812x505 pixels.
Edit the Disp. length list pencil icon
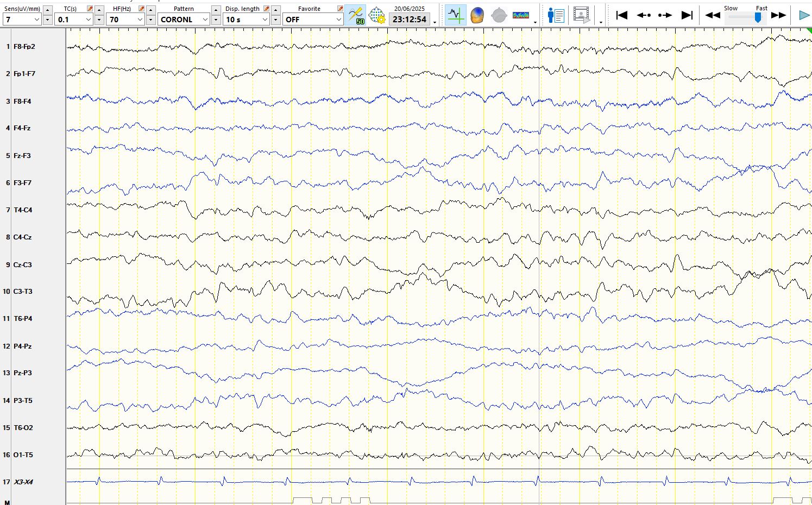click(x=266, y=9)
